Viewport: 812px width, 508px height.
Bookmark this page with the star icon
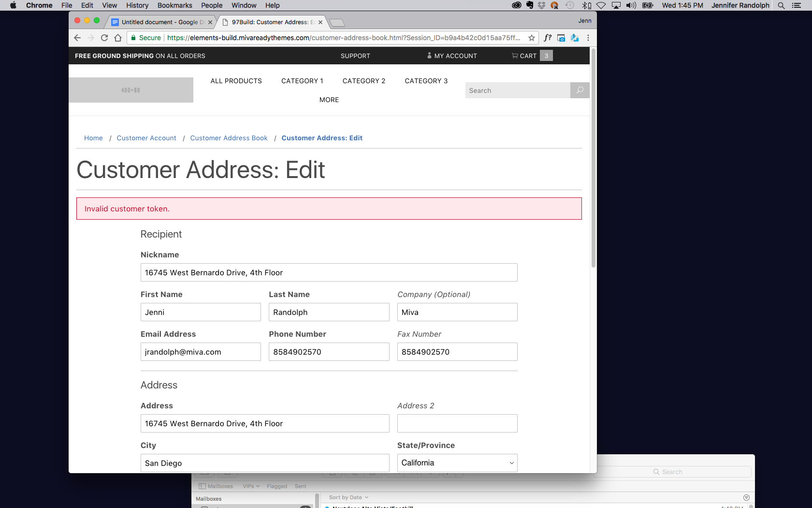[532, 38]
